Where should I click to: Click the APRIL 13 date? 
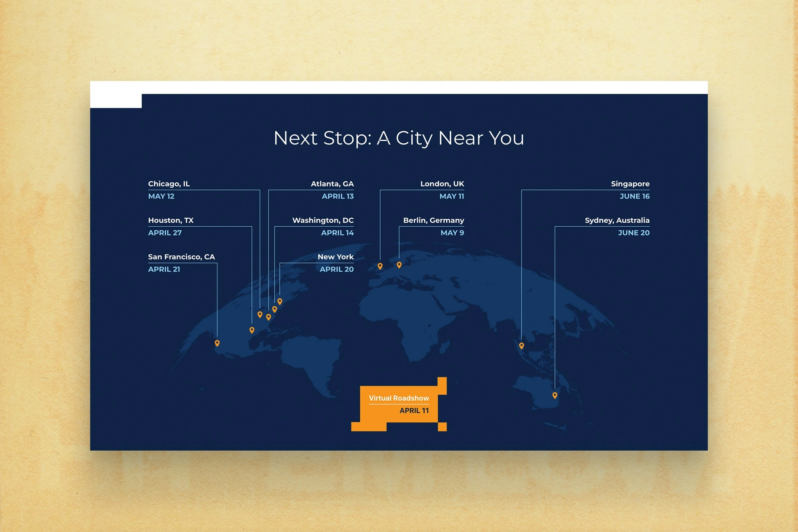coord(338,196)
